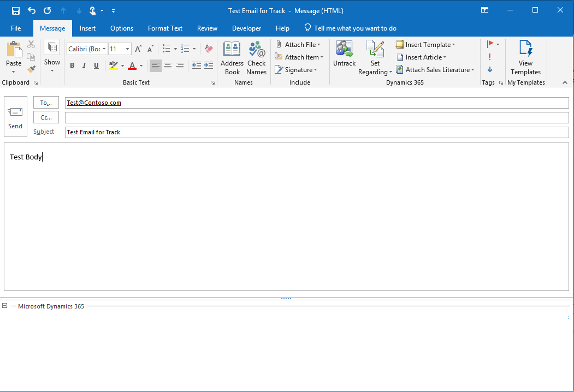574x392 pixels.
Task: Save the message using the floppy disk icon
Action: [x=15, y=10]
